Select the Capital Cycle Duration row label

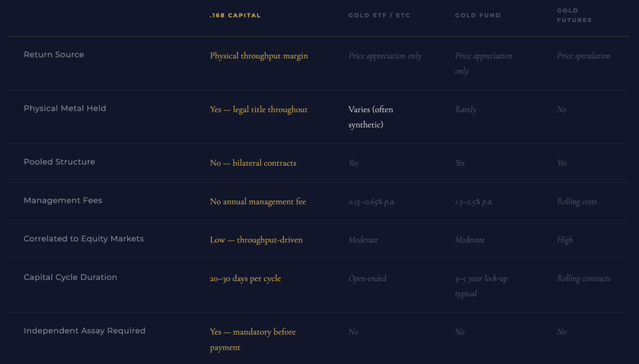70,277
